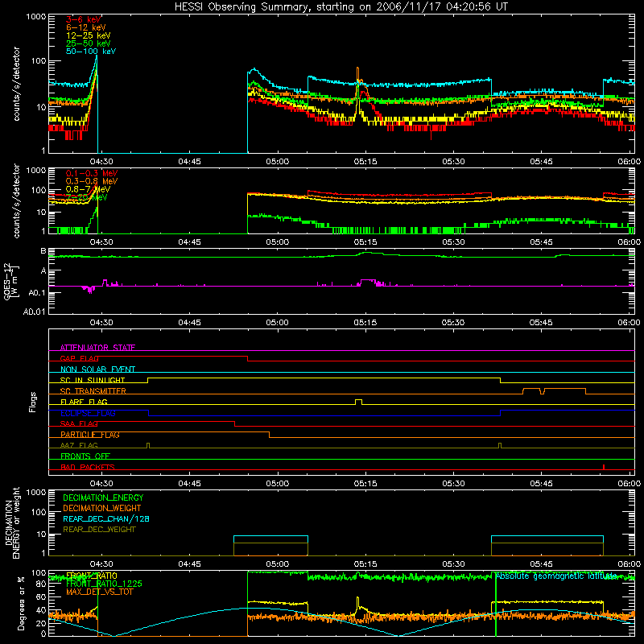Click the green 7-20 MeV legend label
Viewport: 644px width, 644px height.
(87, 197)
